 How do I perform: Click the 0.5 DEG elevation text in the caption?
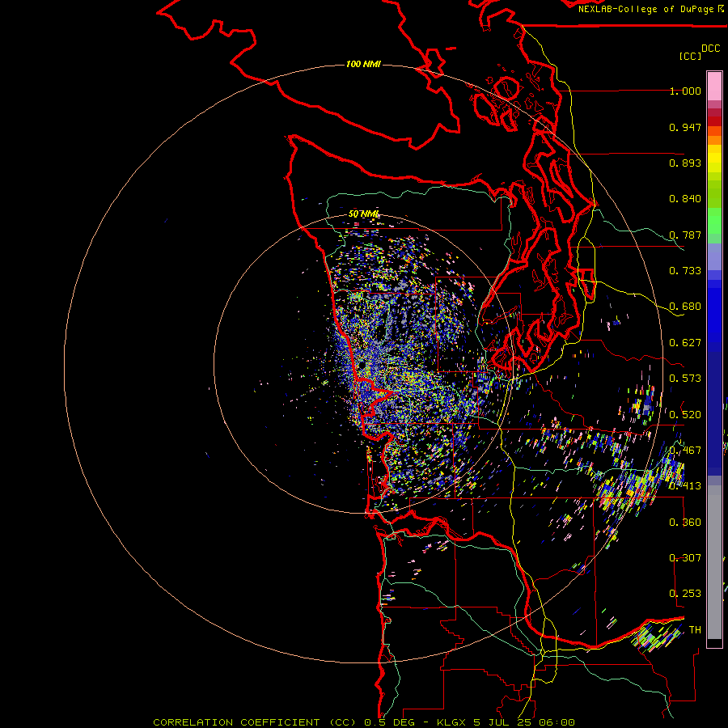click(x=390, y=722)
